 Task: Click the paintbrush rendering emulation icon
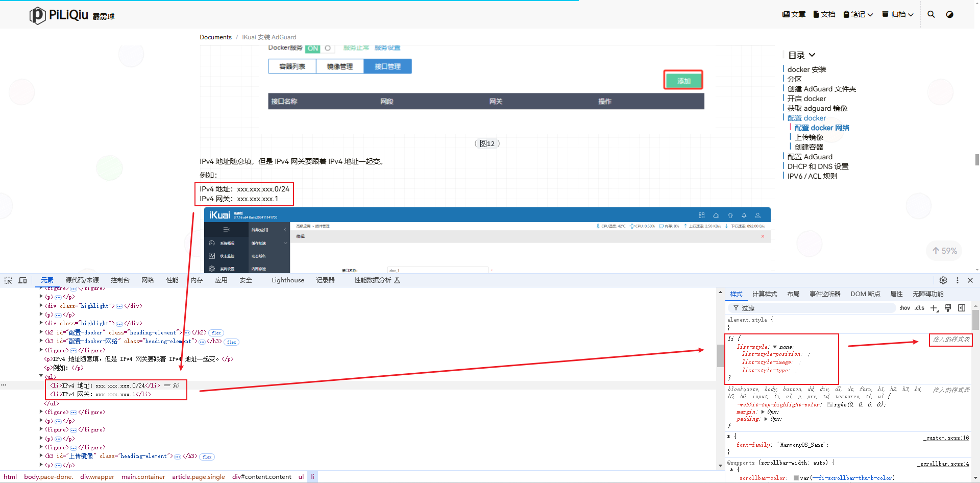click(948, 308)
